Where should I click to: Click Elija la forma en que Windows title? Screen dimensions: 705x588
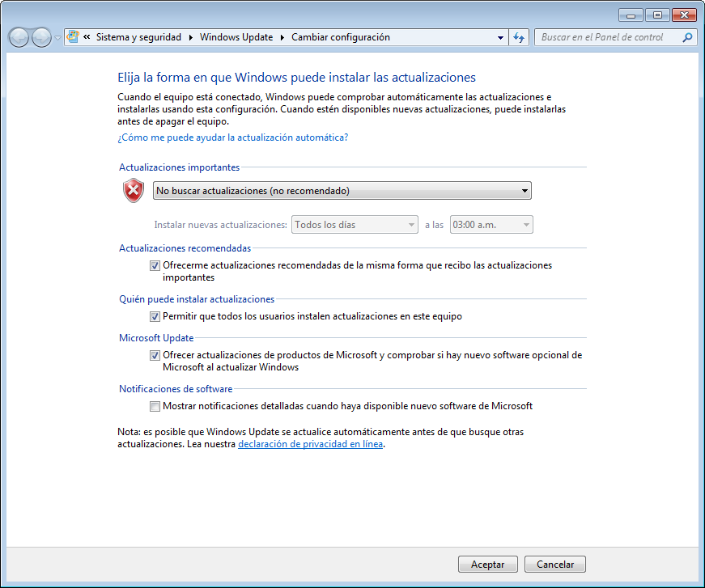coord(296,78)
